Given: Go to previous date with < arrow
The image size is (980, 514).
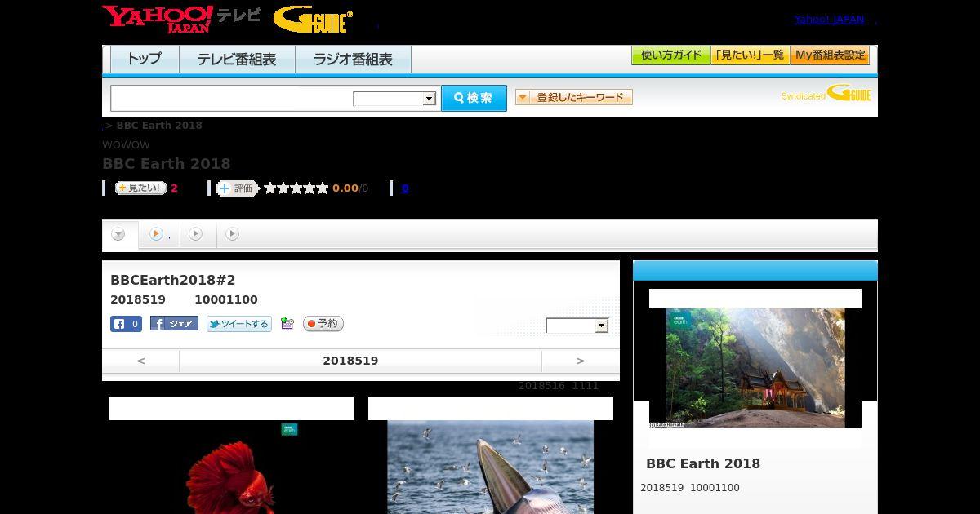Looking at the screenshot, I should click(x=141, y=361).
